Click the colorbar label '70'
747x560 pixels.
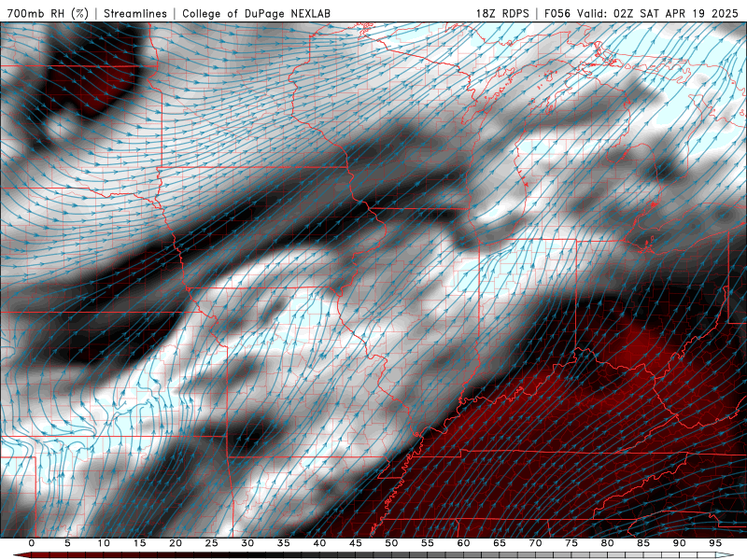coord(535,543)
